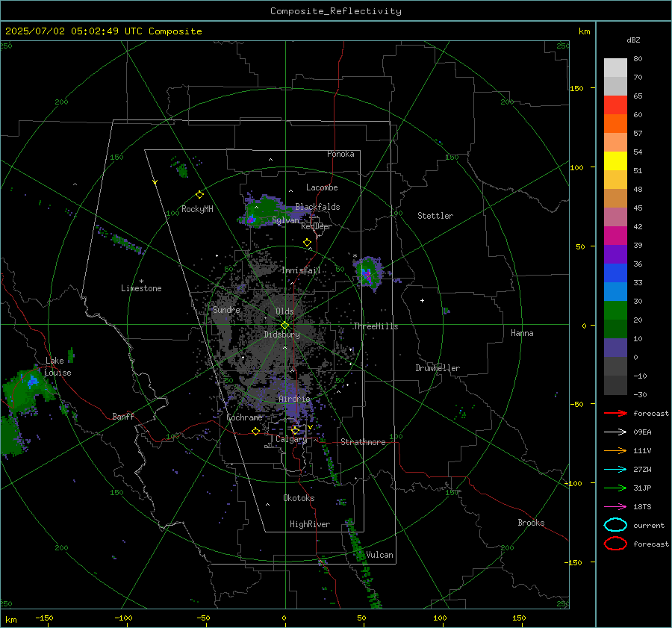Click the Sundre city label
The height and width of the screenshot is (628, 672).
[x=226, y=309]
